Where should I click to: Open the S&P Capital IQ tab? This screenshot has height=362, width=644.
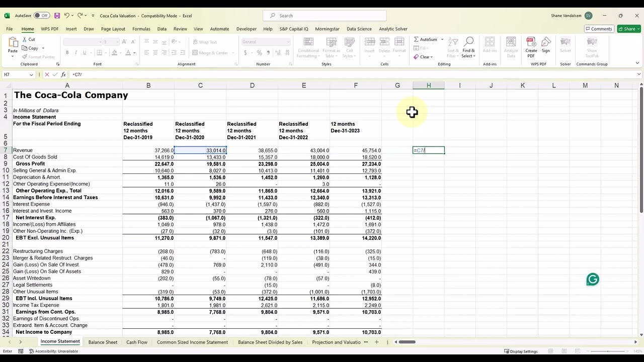pos(294,29)
